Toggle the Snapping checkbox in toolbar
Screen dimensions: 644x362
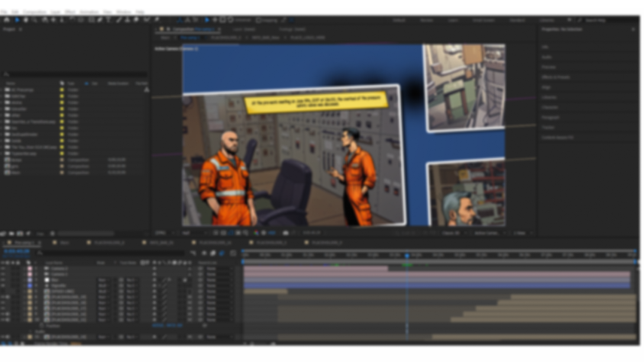point(258,20)
